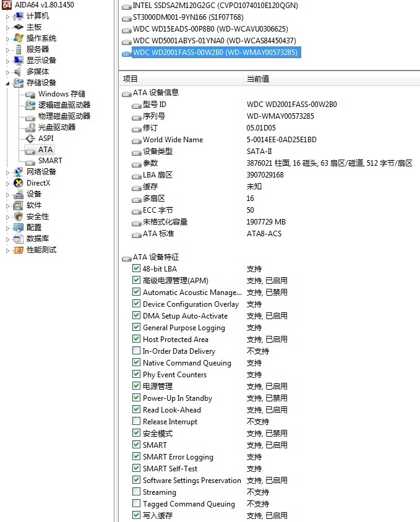Viewport: 420px width, 522px height.
Task: Toggle the 48-bit LBA checkbox
Action: (x=136, y=269)
